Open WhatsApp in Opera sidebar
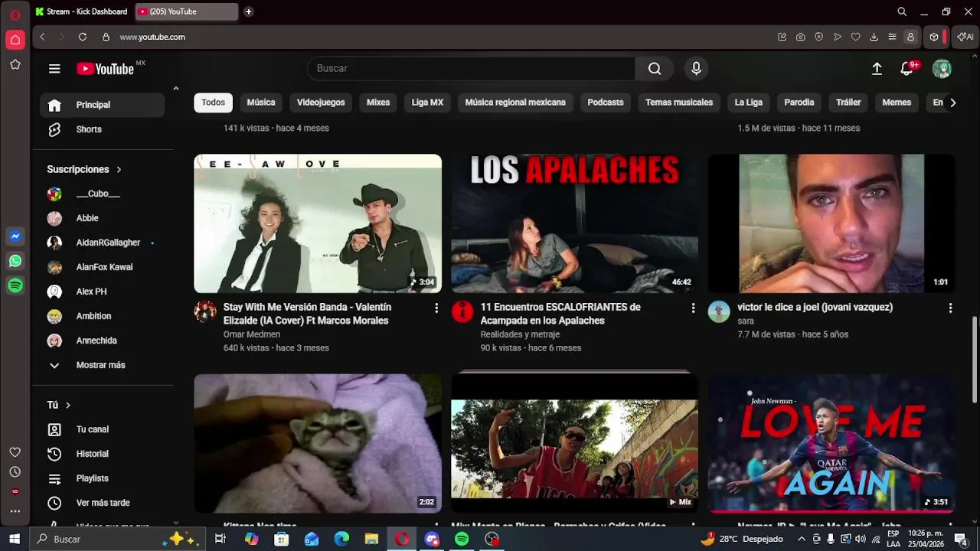 15,261
